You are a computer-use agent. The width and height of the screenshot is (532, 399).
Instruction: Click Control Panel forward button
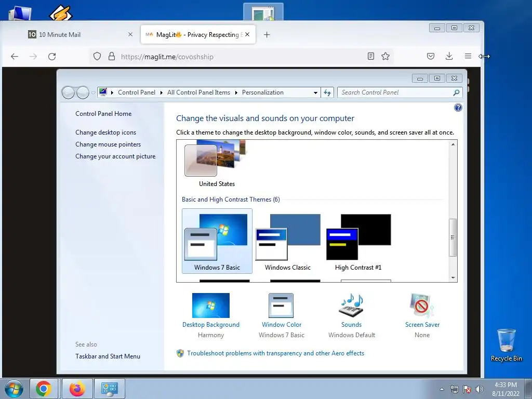(x=83, y=92)
